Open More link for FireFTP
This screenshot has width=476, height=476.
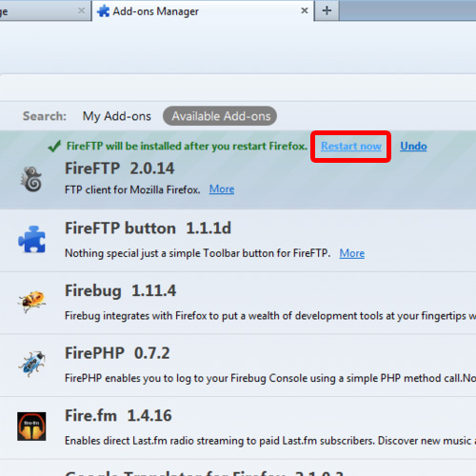point(222,189)
